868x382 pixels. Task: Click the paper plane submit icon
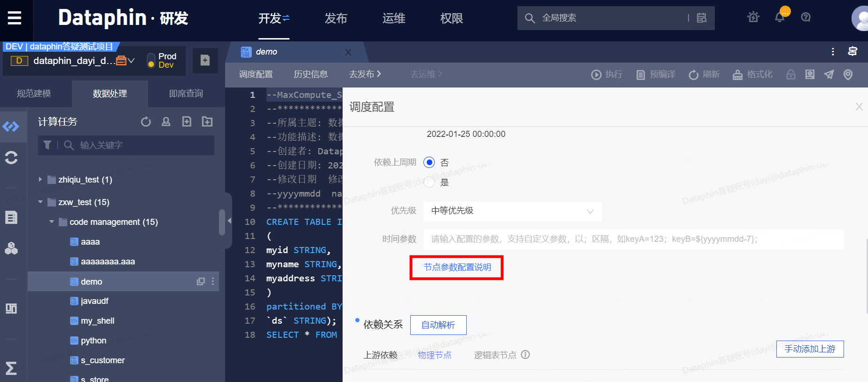click(x=829, y=74)
